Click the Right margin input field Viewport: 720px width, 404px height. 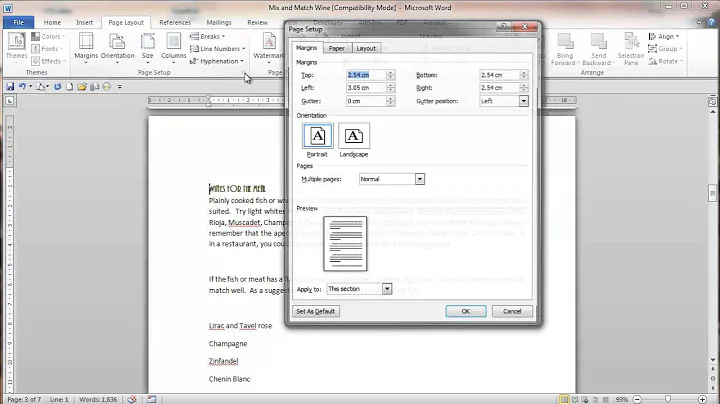[x=500, y=88]
